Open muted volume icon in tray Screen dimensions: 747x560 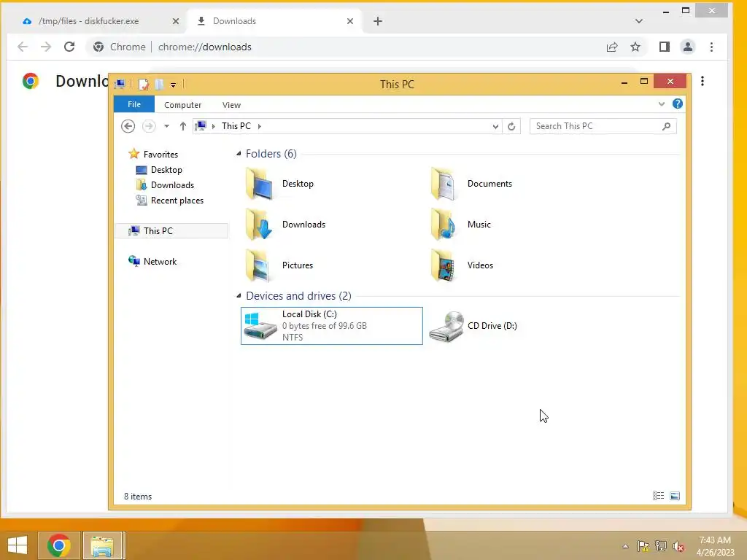tap(678, 546)
